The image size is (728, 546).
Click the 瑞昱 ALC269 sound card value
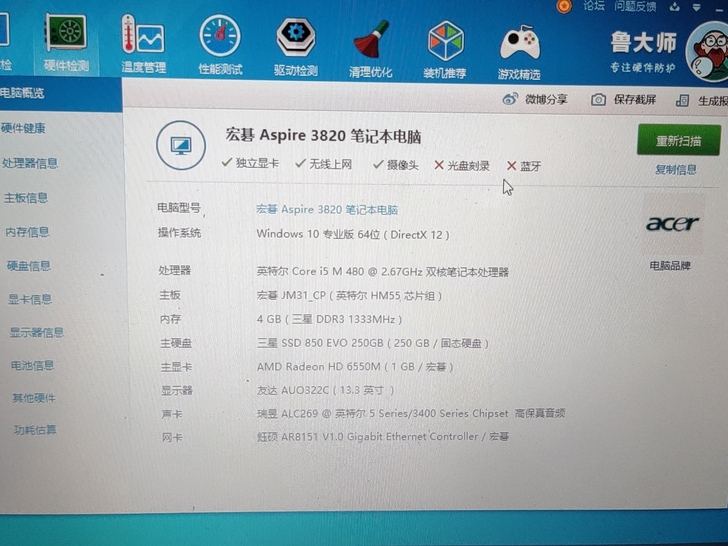click(411, 413)
